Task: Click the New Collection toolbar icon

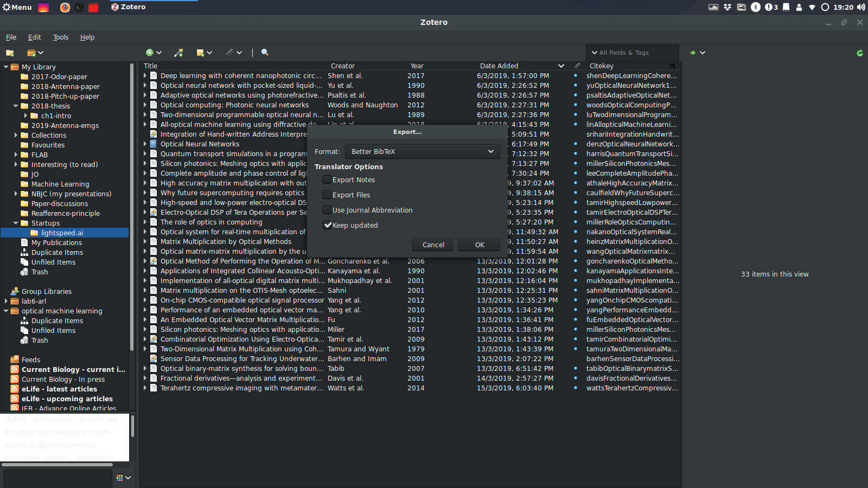Action: 10,53
